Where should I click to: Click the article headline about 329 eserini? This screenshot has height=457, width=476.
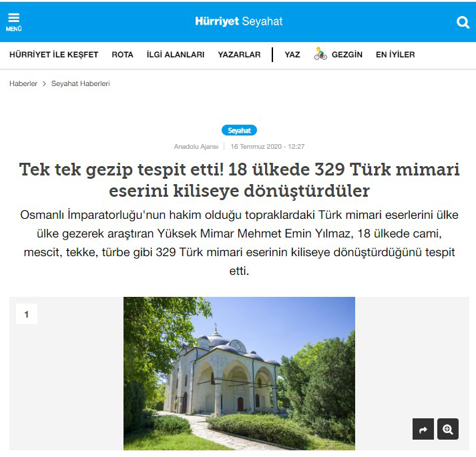239,180
